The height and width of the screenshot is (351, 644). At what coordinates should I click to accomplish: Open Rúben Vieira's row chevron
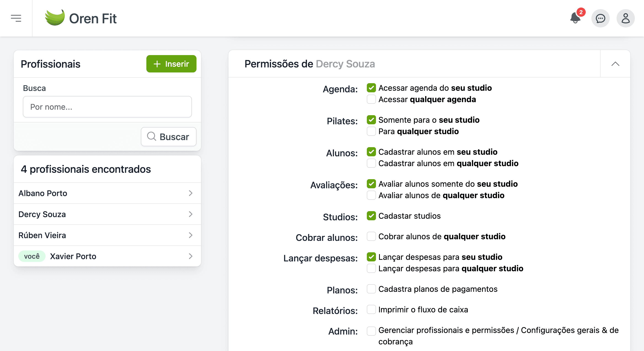coord(191,235)
